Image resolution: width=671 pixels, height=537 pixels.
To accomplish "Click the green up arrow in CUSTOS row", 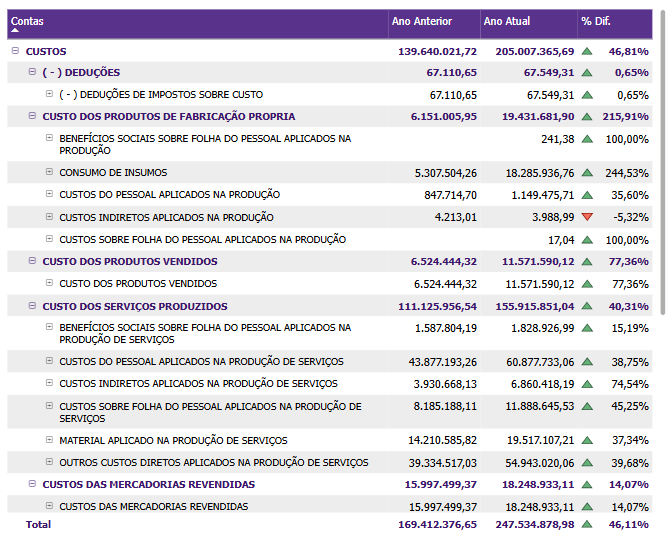I will click(x=587, y=51).
